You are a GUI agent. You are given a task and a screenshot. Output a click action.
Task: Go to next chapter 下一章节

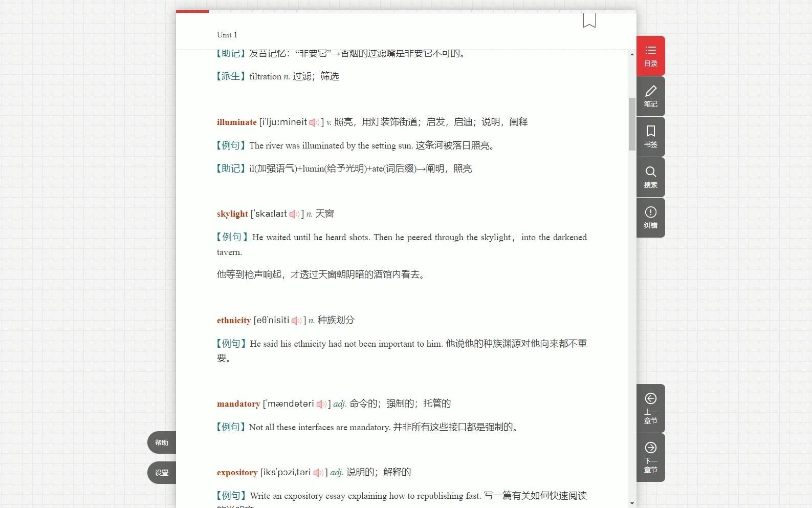(x=650, y=457)
